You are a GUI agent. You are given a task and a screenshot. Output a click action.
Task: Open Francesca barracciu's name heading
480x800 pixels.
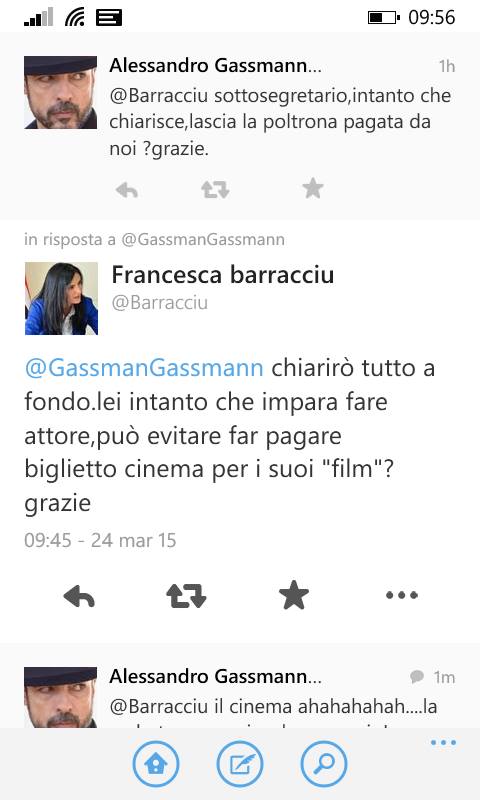pos(223,274)
